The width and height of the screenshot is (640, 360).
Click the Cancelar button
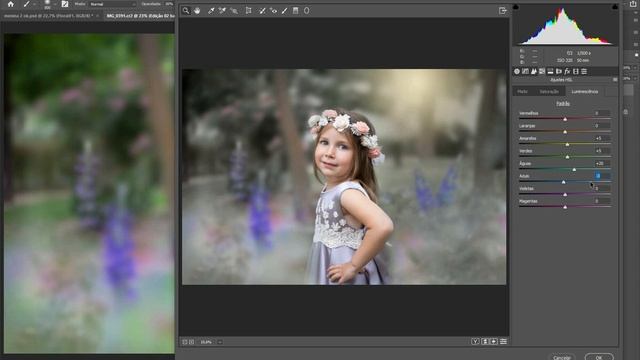tap(562, 357)
